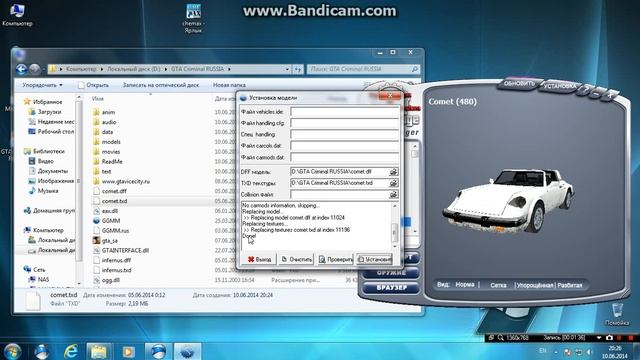Click the refresh icon beside the address bar
640x360 pixels.
click(x=298, y=69)
